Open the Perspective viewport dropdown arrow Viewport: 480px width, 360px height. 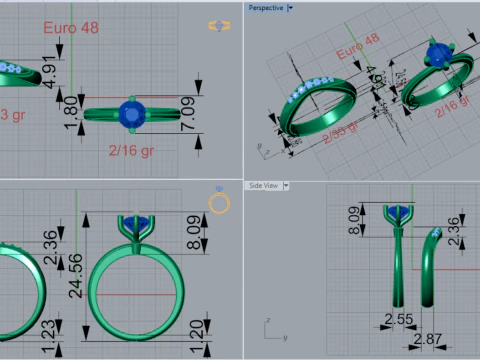290,8
